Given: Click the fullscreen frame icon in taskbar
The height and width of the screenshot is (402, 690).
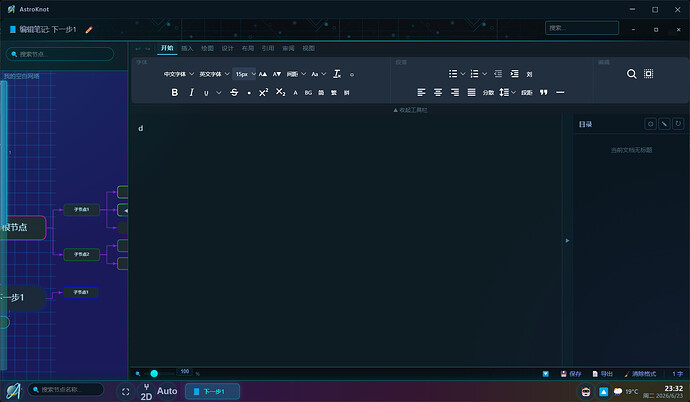Looking at the screenshot, I should (125, 391).
